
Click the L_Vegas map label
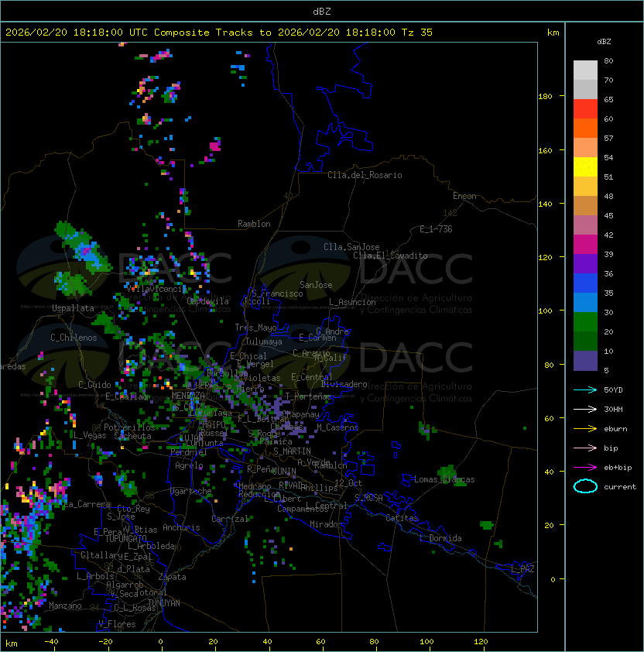pyautogui.click(x=90, y=435)
